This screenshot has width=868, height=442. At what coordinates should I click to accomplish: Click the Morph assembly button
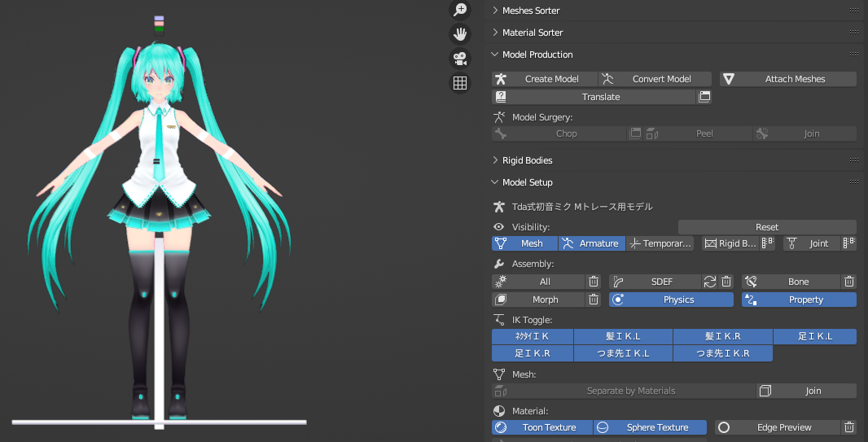pyautogui.click(x=538, y=300)
